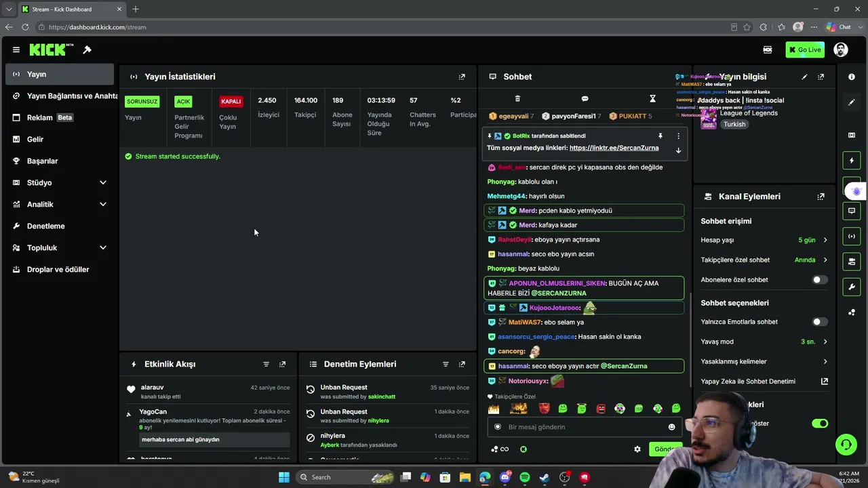This screenshot has height=488, width=868.
Task: Open Yapay Zeka ile Sohbet Denetimi link
Action: (x=764, y=381)
